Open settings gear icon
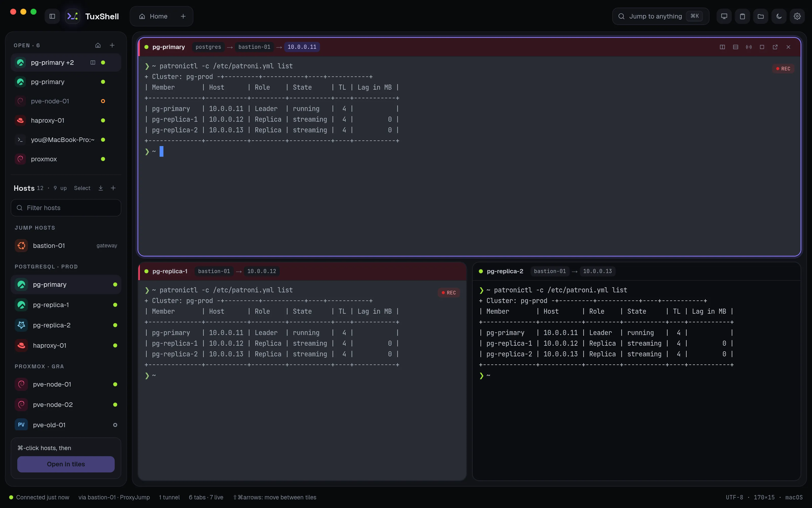This screenshot has height=508, width=812. [x=797, y=16]
